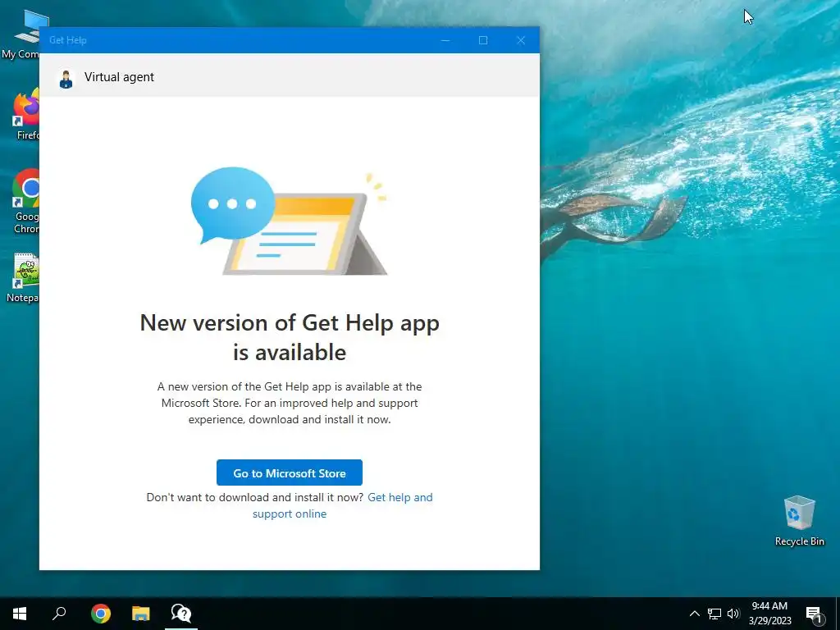
Task: Click the Virtual agent header label
Action: 119,77
